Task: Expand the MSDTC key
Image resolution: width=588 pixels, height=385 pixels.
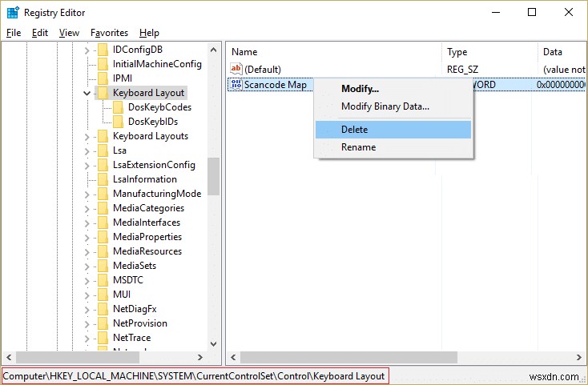Action: (x=87, y=281)
